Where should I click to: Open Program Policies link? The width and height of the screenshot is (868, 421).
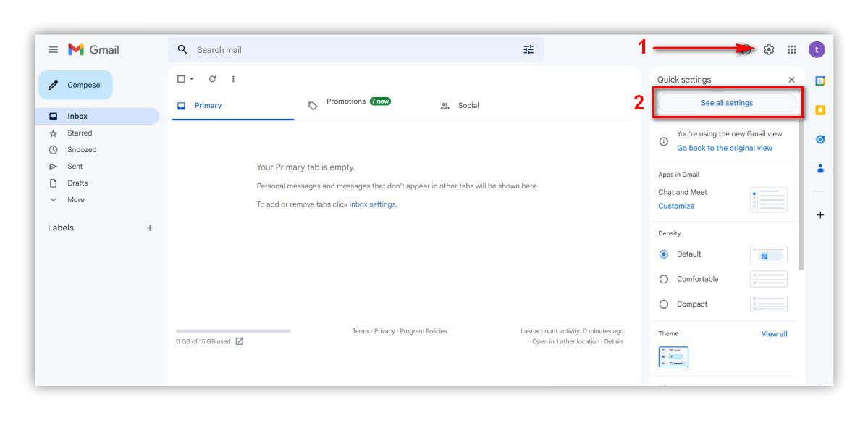(x=424, y=331)
